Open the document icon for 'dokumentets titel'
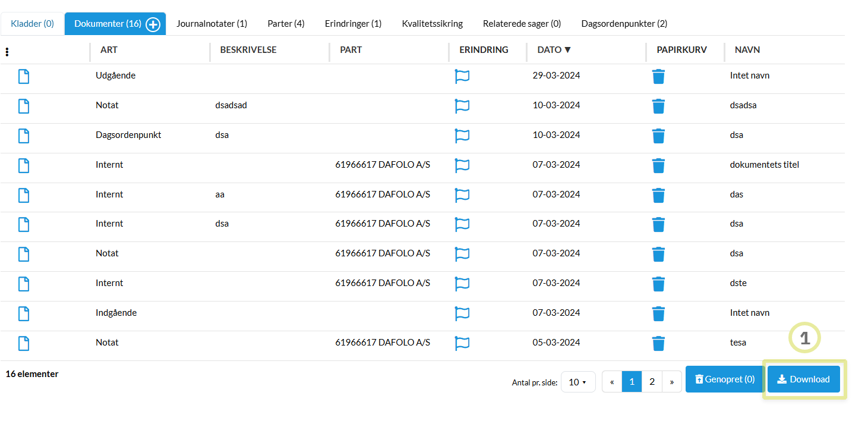This screenshot has width=868, height=427. click(x=23, y=165)
